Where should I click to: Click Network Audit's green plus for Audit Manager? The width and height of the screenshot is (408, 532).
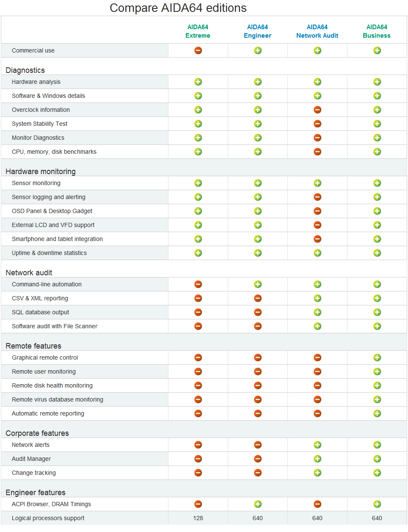click(317, 459)
